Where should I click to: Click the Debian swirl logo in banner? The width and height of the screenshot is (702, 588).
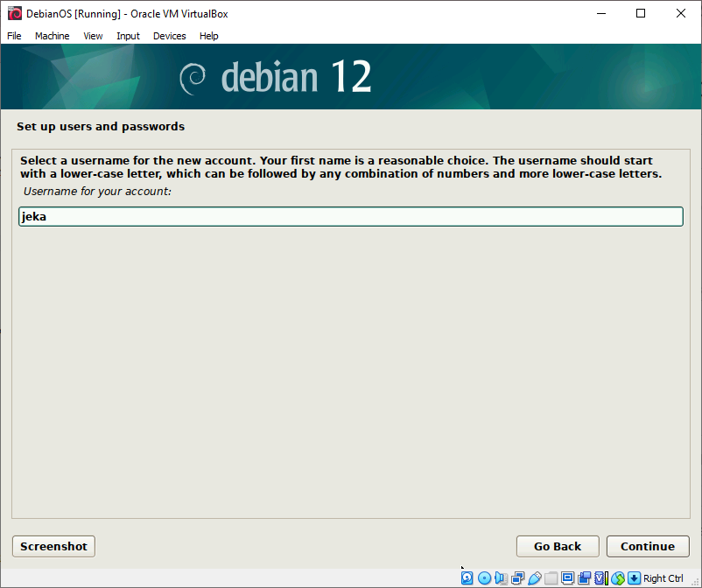tap(193, 78)
